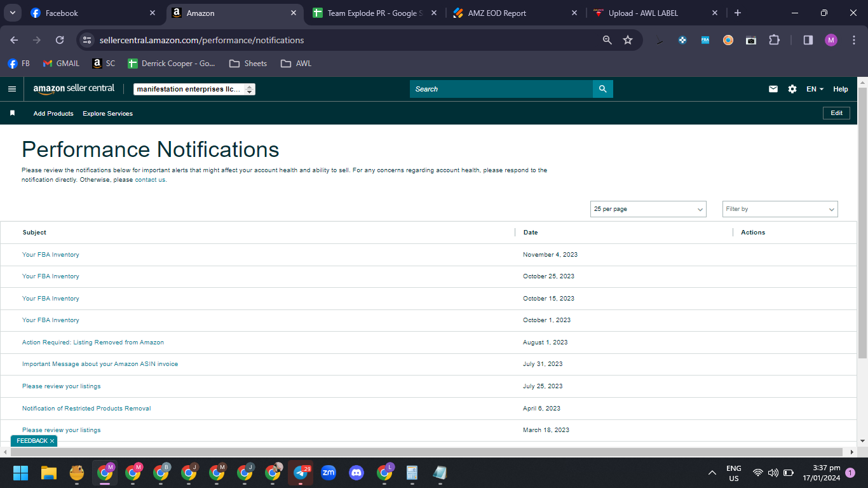Open Zoom from the taskbar
Screen dimensions: 868x488
pos(329,473)
